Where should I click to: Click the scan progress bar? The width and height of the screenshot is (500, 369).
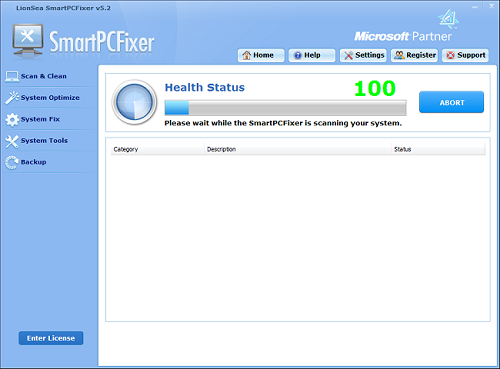click(x=285, y=108)
